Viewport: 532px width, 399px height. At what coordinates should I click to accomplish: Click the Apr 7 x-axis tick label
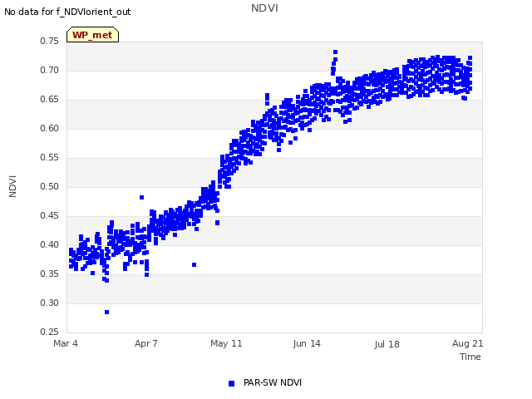pyautogui.click(x=146, y=343)
